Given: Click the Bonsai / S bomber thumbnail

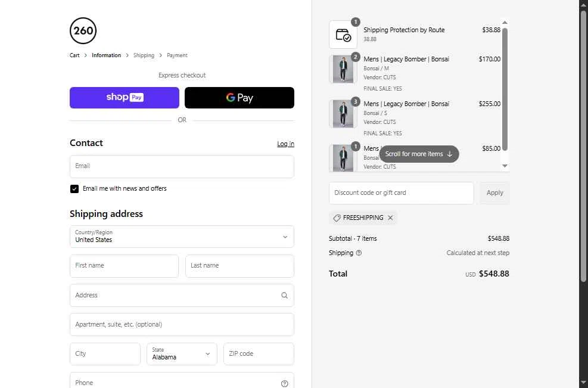Looking at the screenshot, I should [343, 114].
